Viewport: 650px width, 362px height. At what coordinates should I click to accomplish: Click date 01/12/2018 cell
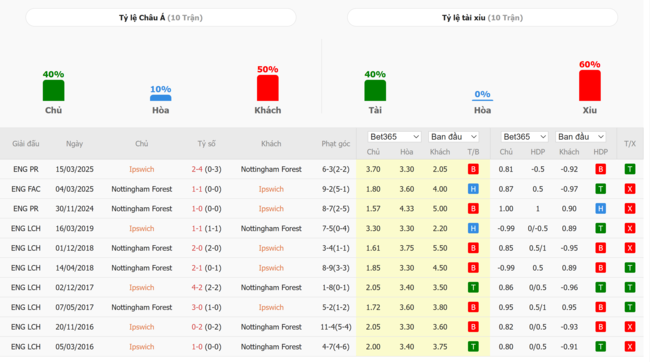click(x=75, y=248)
